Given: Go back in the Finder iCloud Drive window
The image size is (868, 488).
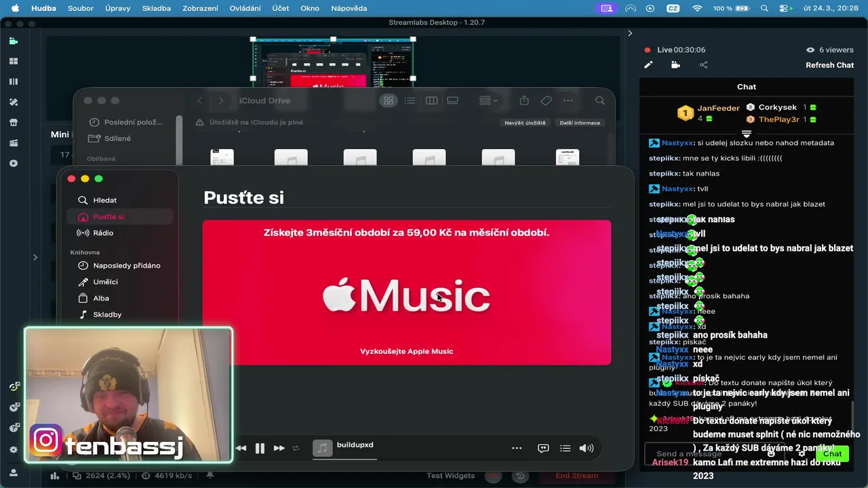Looking at the screenshot, I should [x=199, y=100].
